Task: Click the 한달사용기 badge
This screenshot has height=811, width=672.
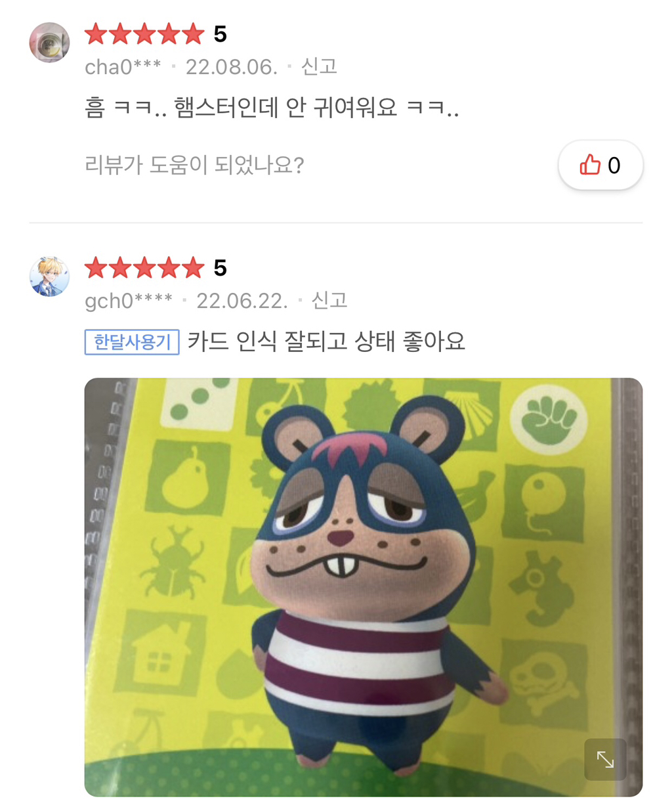Action: point(132,342)
